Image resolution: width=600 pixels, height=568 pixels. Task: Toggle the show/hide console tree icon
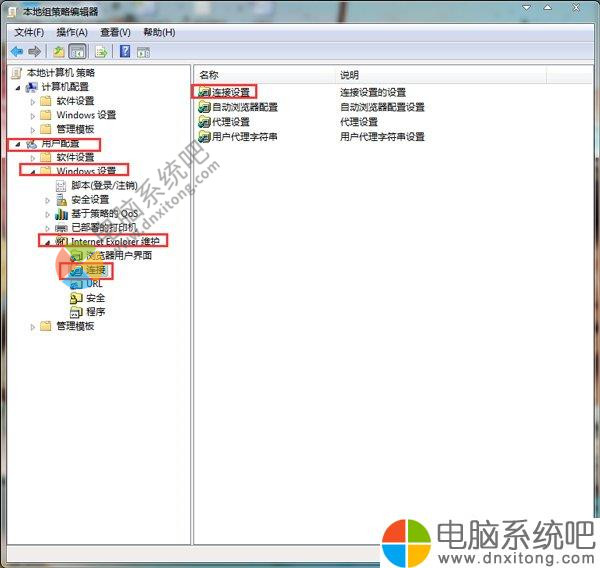(77, 51)
